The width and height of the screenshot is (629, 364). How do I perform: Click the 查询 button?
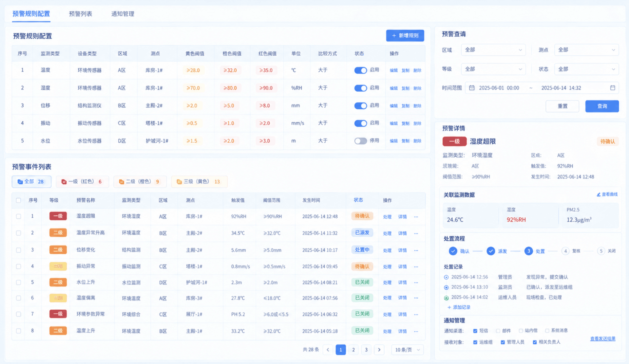point(602,106)
